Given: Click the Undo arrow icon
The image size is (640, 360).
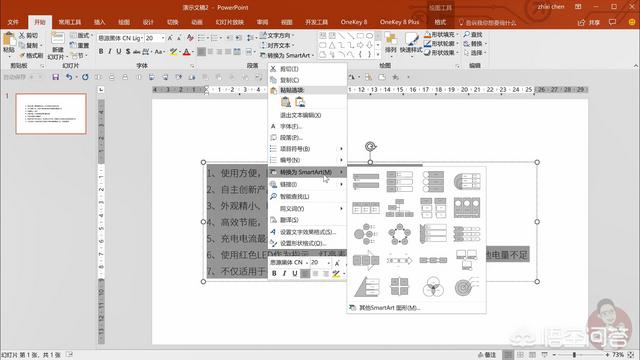Looking at the screenshot, I should tap(69, 77).
